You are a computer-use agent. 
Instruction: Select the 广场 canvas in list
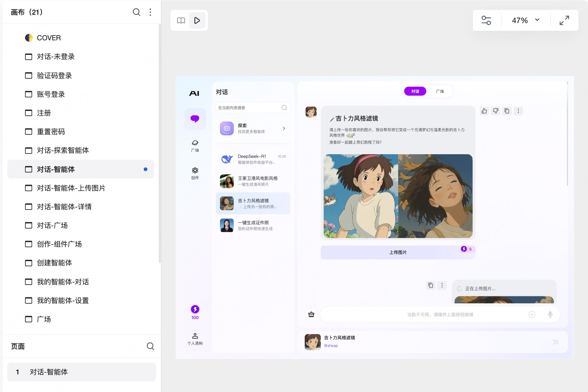81,319
